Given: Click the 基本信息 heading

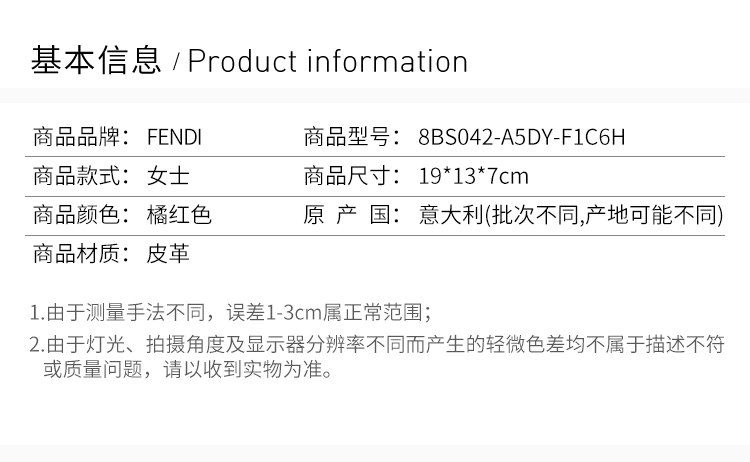Looking at the screenshot, I should pyautogui.click(x=96, y=61).
